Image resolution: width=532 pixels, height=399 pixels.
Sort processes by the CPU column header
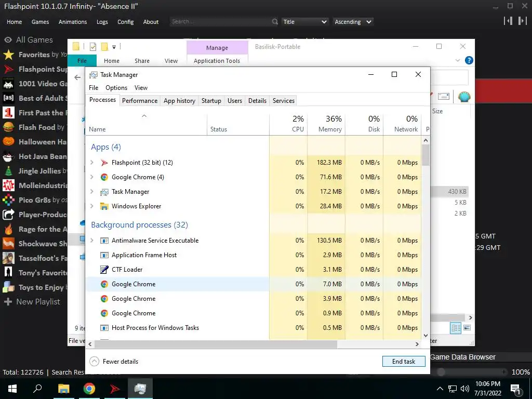(x=288, y=124)
